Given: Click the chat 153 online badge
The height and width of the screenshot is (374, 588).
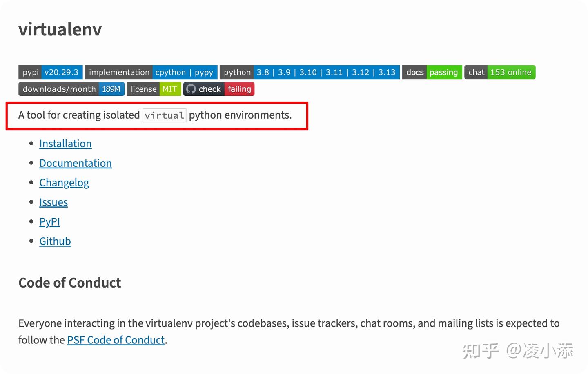Looking at the screenshot, I should point(500,72).
